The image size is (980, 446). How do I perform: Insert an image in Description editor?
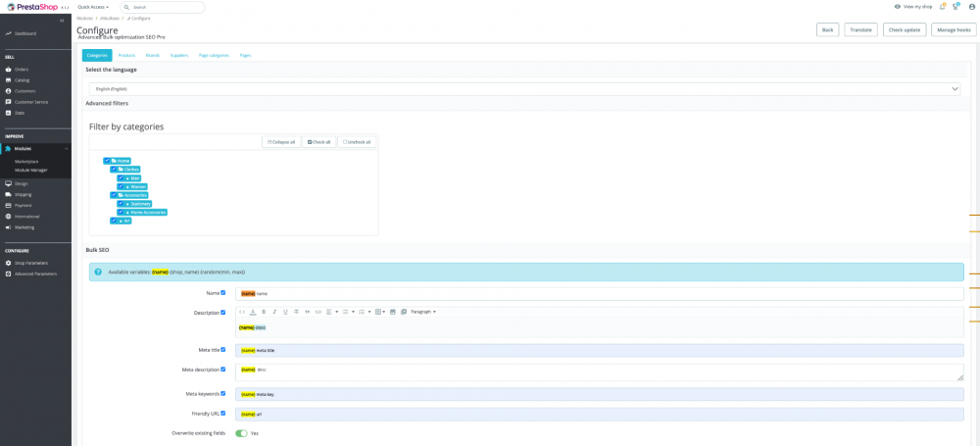pyautogui.click(x=393, y=312)
